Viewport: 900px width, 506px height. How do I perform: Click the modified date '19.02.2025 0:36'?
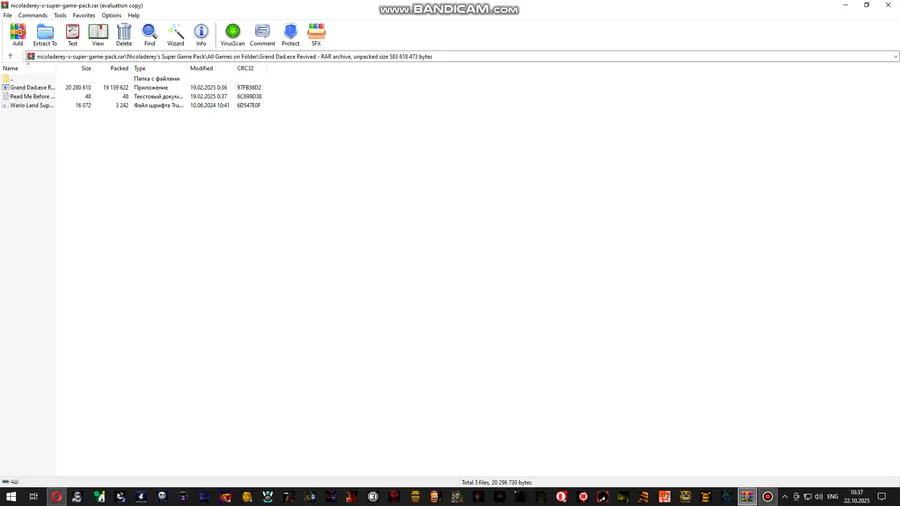208,88
